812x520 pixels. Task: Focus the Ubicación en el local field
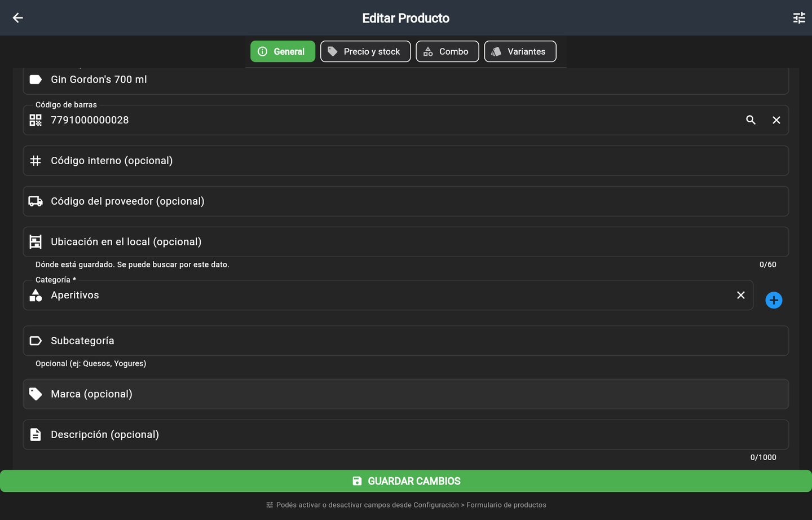click(405, 242)
